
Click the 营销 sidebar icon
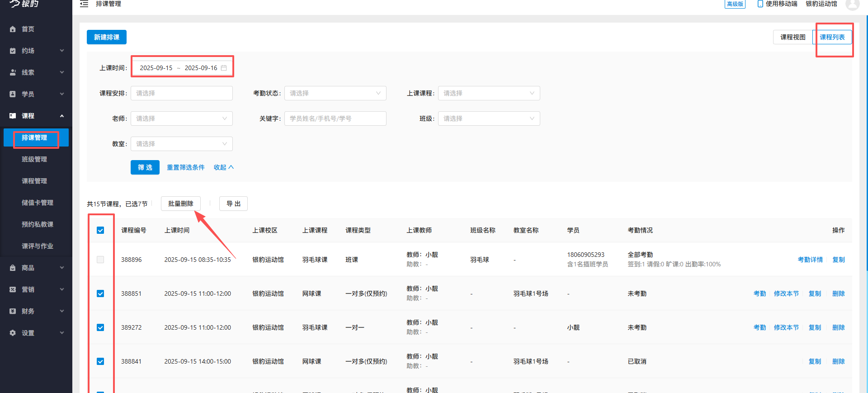[13, 289]
